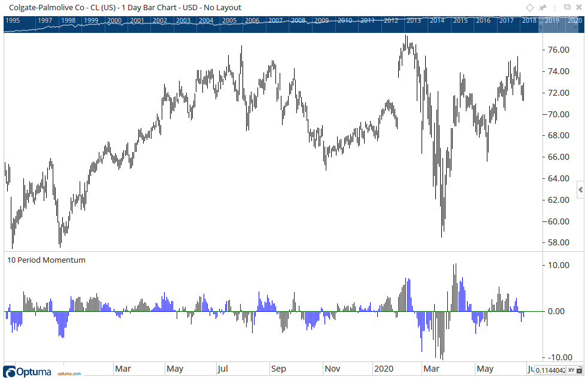Jump to 2016 in the overview timeline
588x380 pixels.
click(483, 20)
